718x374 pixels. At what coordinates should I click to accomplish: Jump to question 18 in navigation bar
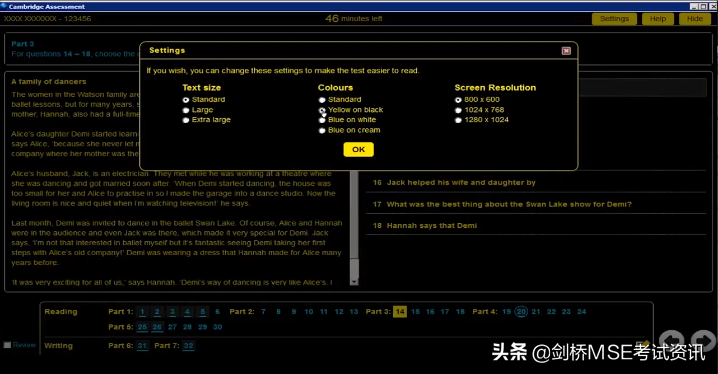(460, 312)
